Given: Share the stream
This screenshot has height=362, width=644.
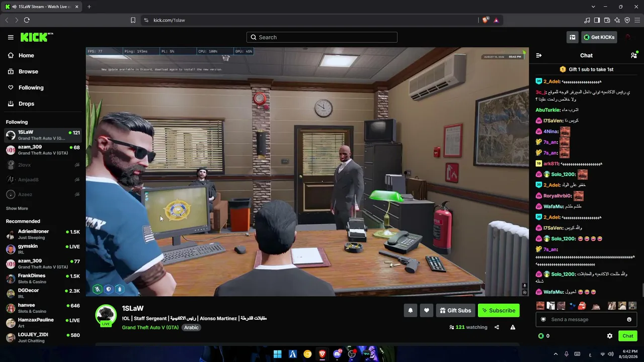Looking at the screenshot, I should pyautogui.click(x=497, y=327).
